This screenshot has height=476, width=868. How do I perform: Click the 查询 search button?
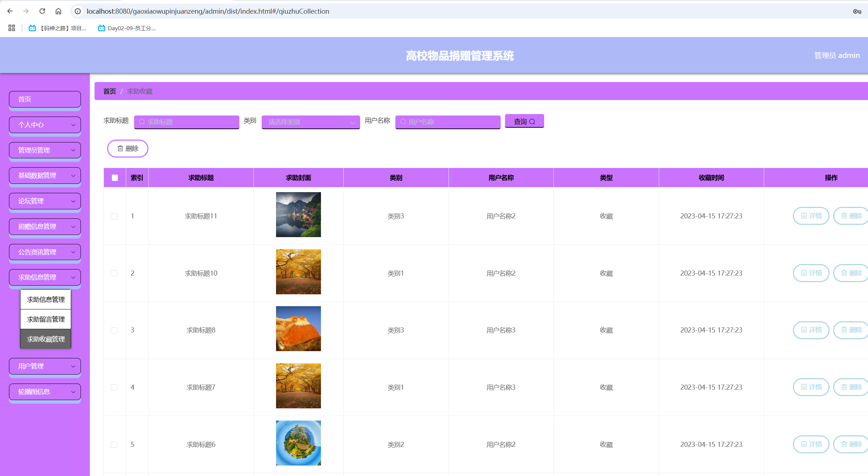(524, 121)
